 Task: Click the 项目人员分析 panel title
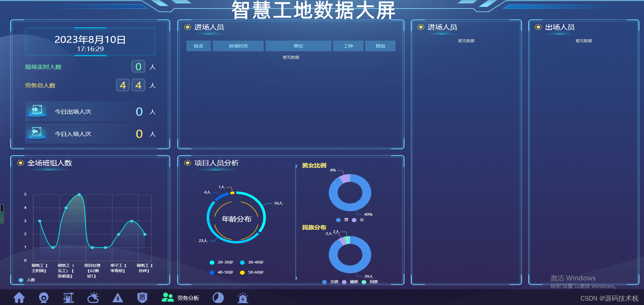click(x=217, y=163)
